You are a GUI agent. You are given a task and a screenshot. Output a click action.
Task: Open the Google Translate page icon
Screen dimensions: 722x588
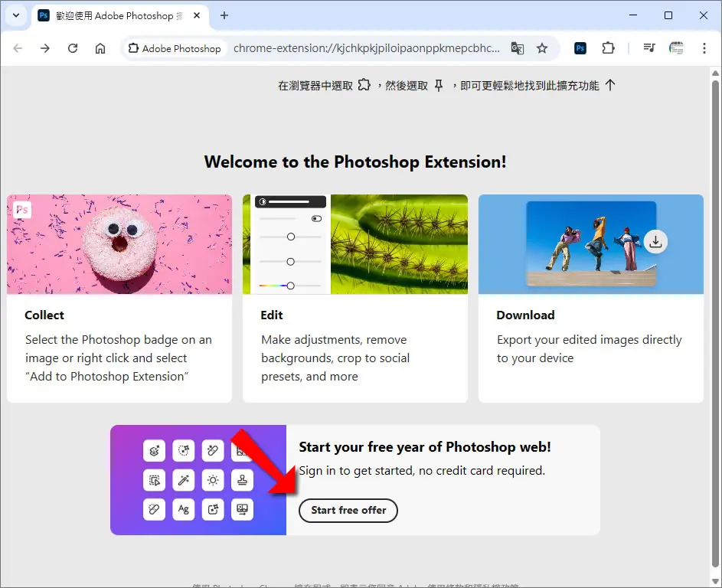pyautogui.click(x=517, y=48)
